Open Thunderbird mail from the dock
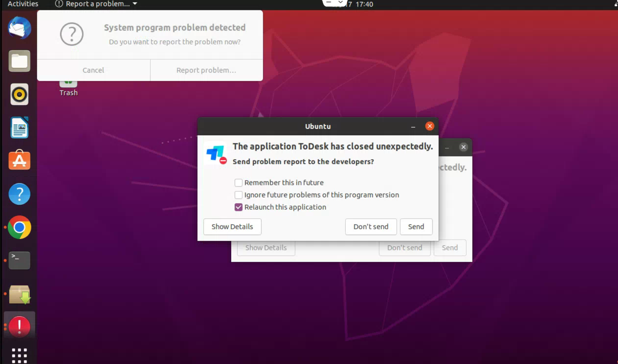618x364 pixels. 19,28
